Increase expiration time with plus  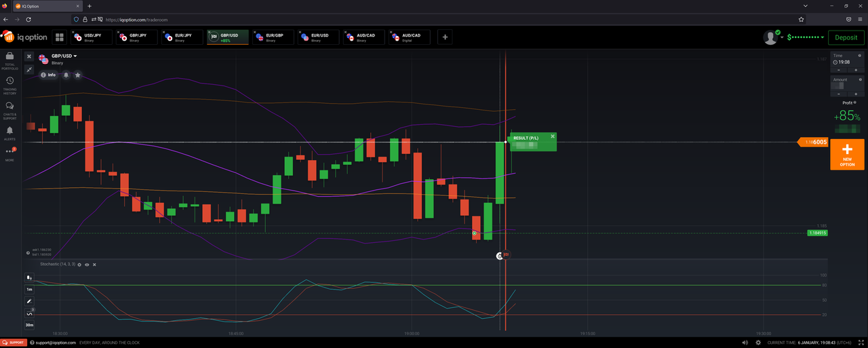pyautogui.click(x=855, y=70)
